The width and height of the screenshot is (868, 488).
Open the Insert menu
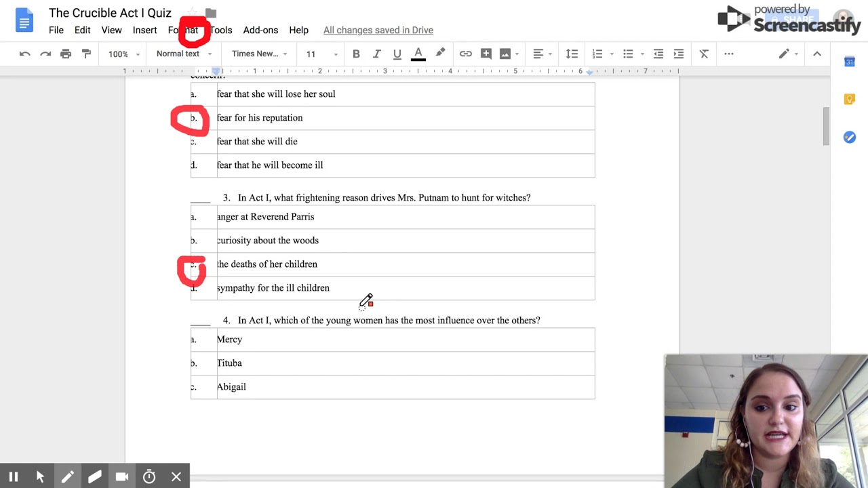145,30
